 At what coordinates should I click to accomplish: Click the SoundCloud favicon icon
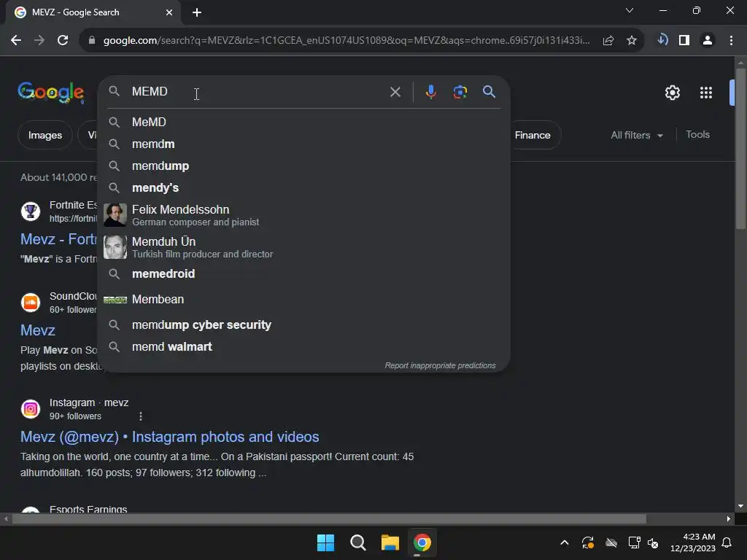coord(31,303)
